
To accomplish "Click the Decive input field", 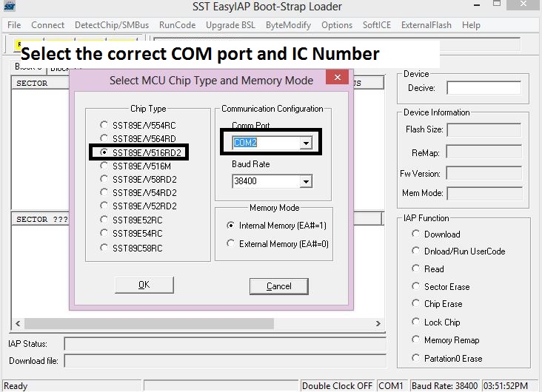I will [x=484, y=88].
